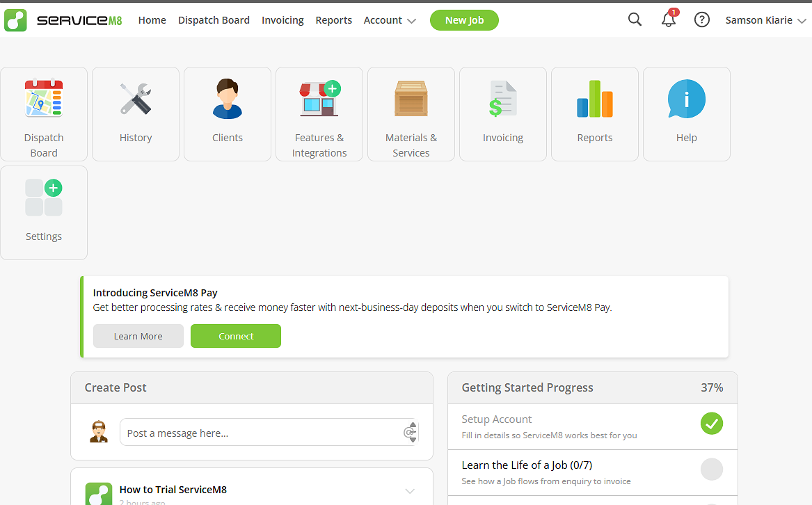Open the History tile
The width and height of the screenshot is (812, 505).
click(136, 114)
